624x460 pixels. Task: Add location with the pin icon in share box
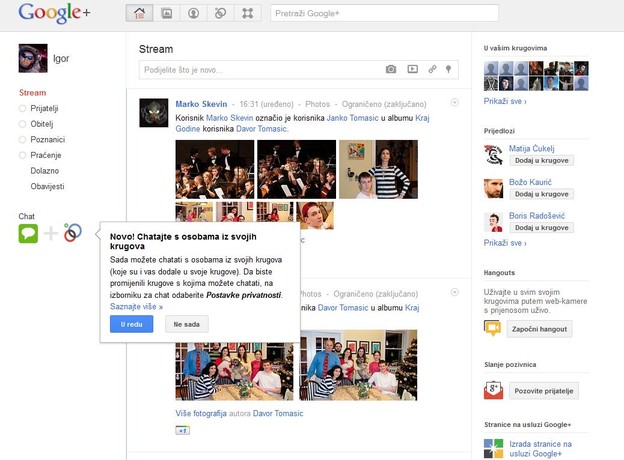449,69
